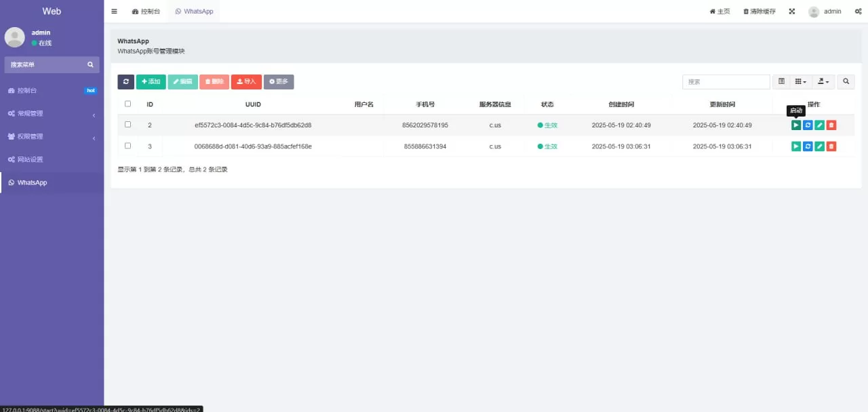This screenshot has width=868, height=412.
Task: Tick the select-all checkbox in table header
Action: coord(127,104)
